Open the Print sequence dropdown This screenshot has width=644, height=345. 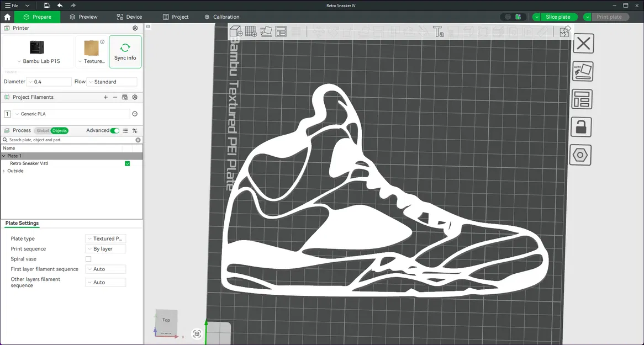(106, 249)
